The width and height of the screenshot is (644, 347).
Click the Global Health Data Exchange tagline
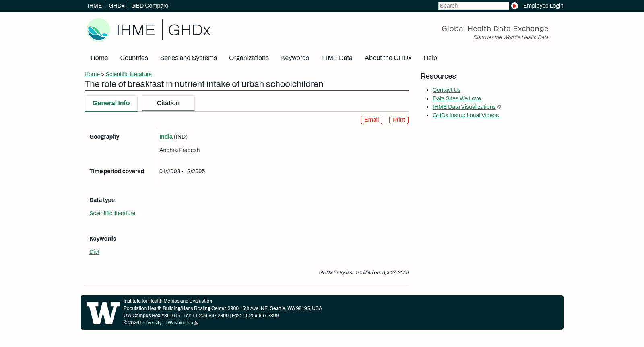pyautogui.click(x=495, y=29)
